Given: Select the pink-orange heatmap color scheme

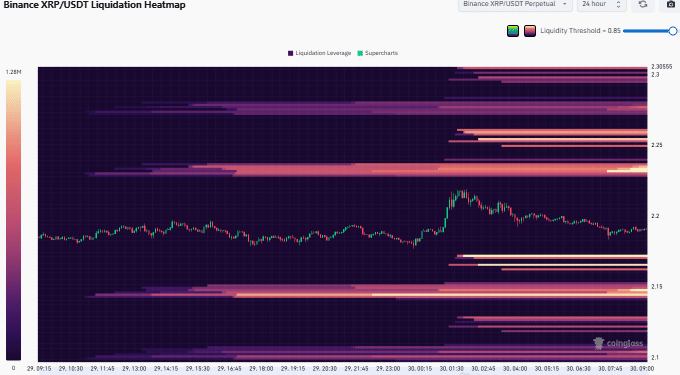Looking at the screenshot, I should click(530, 31).
